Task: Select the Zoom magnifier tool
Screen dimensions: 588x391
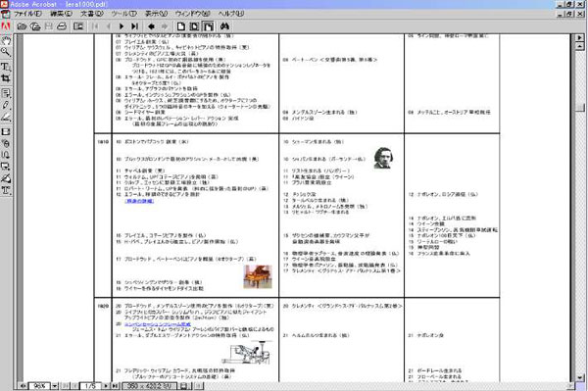Action: tap(6, 52)
